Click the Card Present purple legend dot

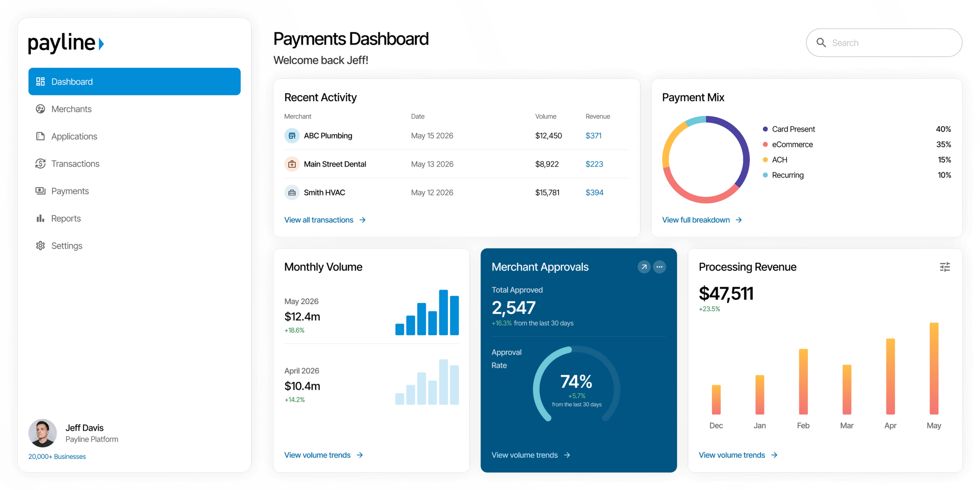tap(765, 129)
